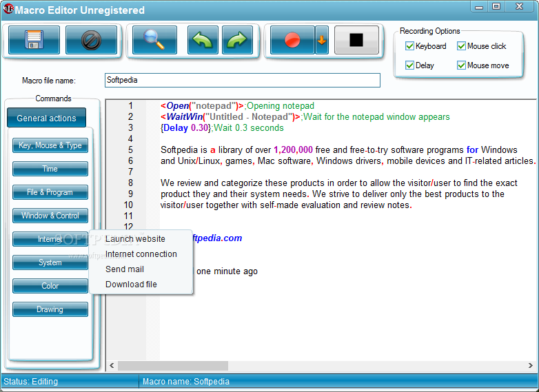Start recording with the red circle button
Viewport: 539px width, 392px height.
[292, 40]
